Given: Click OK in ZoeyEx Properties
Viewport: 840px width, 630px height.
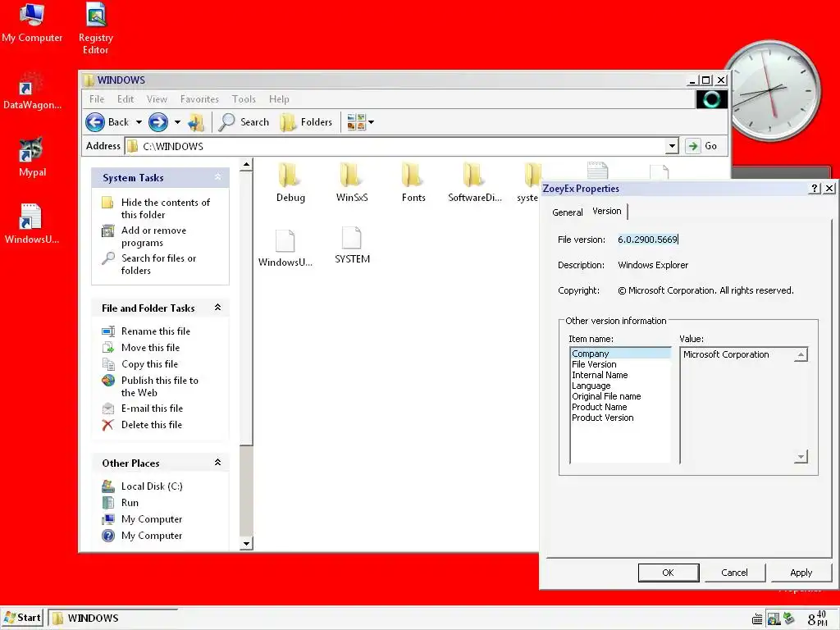Looking at the screenshot, I should coord(668,573).
